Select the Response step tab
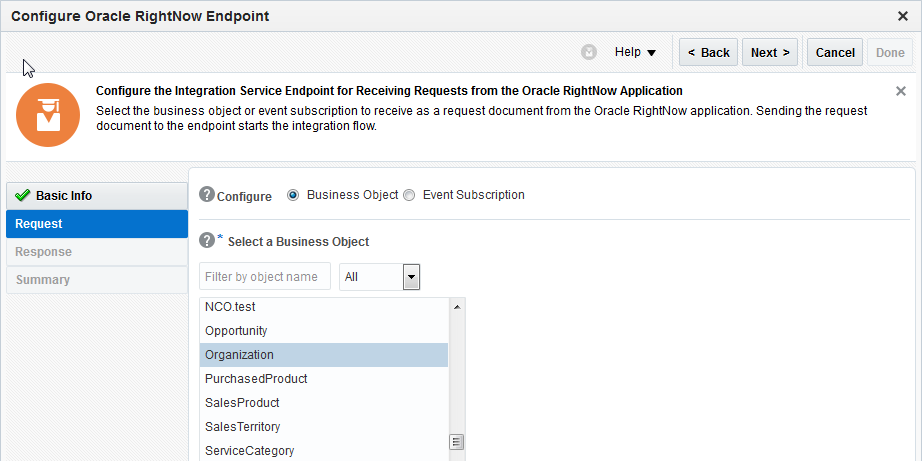This screenshot has width=922, height=461. click(97, 252)
